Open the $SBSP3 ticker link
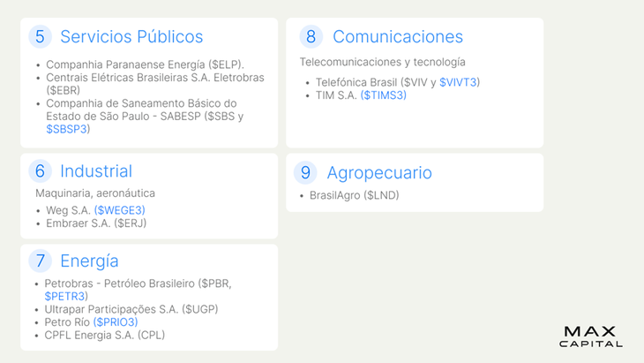This screenshot has height=363, width=644. [x=66, y=129]
